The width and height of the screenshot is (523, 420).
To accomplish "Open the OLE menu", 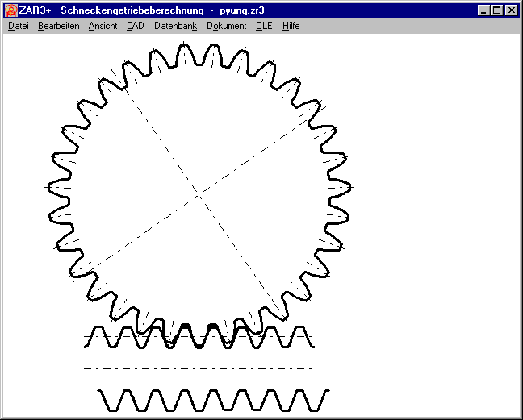I will click(264, 26).
